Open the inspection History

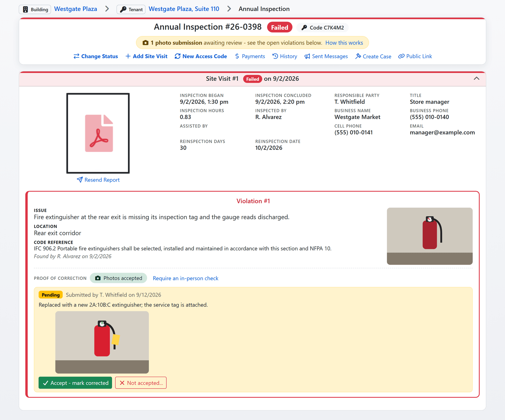[285, 56]
